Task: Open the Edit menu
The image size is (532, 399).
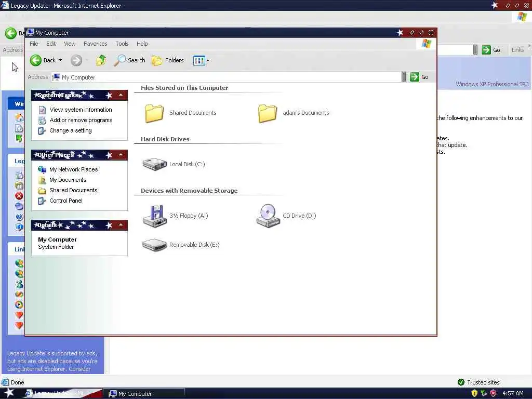Action: pyautogui.click(x=51, y=44)
